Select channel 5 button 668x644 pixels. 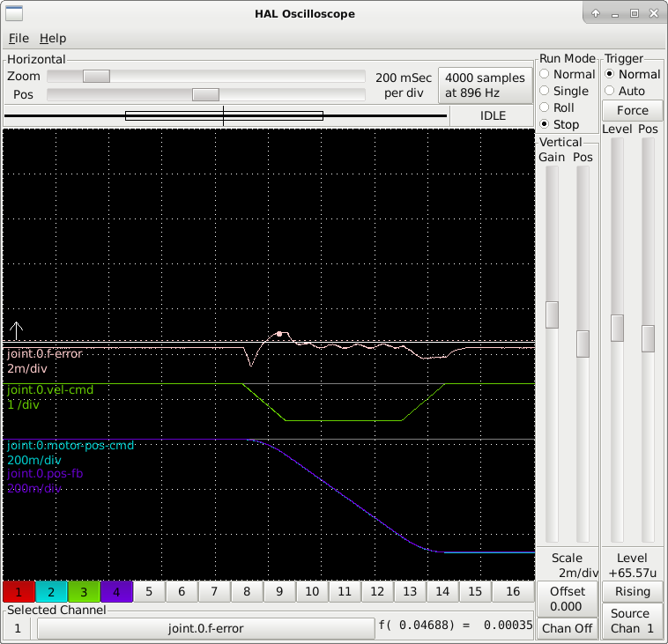pos(149,592)
